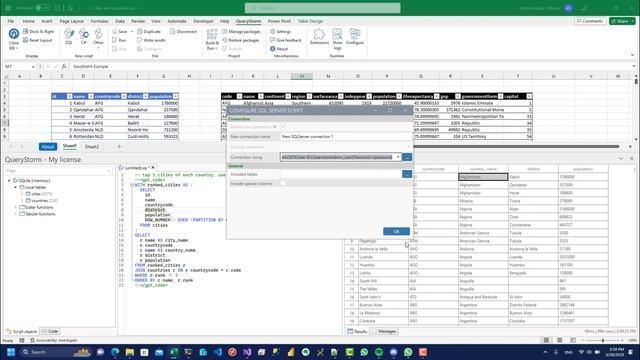Click Restore packages in Project group
The height and width of the screenshot is (360, 640).
pos(240,40)
